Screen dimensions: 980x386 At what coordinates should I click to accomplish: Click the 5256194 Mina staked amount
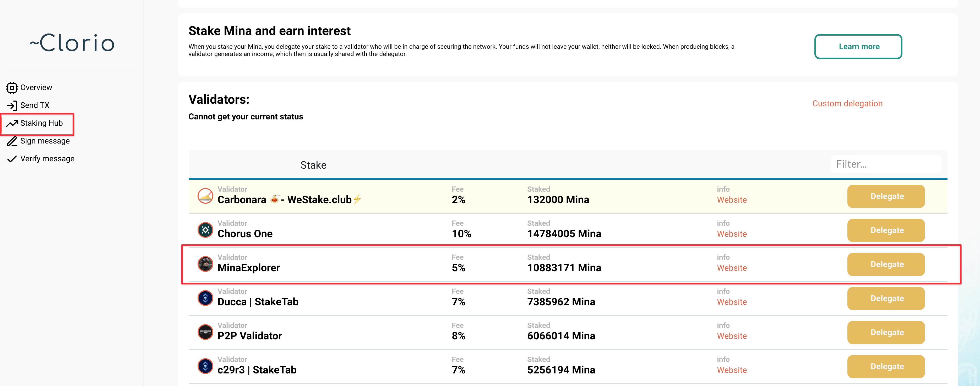(x=561, y=370)
